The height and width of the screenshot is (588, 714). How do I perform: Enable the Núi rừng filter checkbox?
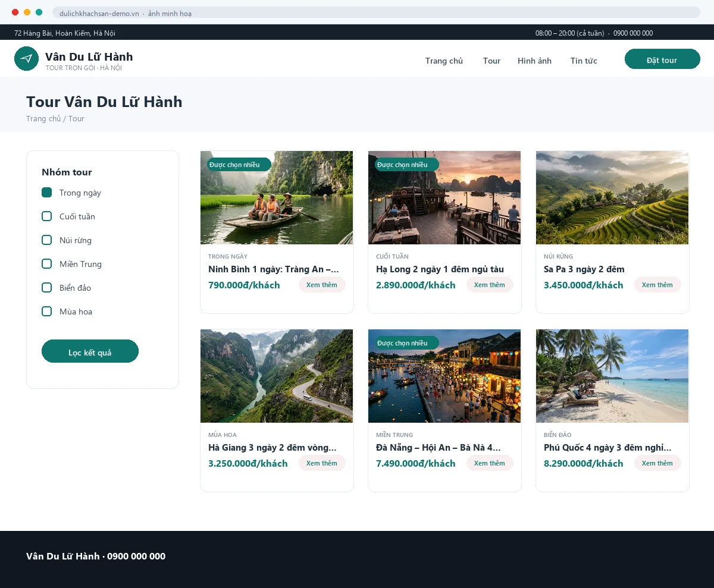pyautogui.click(x=47, y=240)
